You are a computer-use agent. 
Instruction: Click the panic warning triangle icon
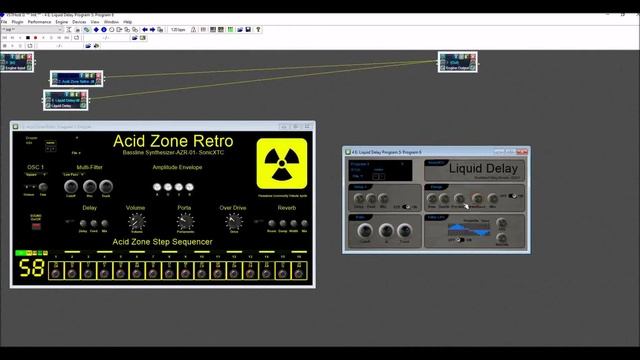point(193,30)
